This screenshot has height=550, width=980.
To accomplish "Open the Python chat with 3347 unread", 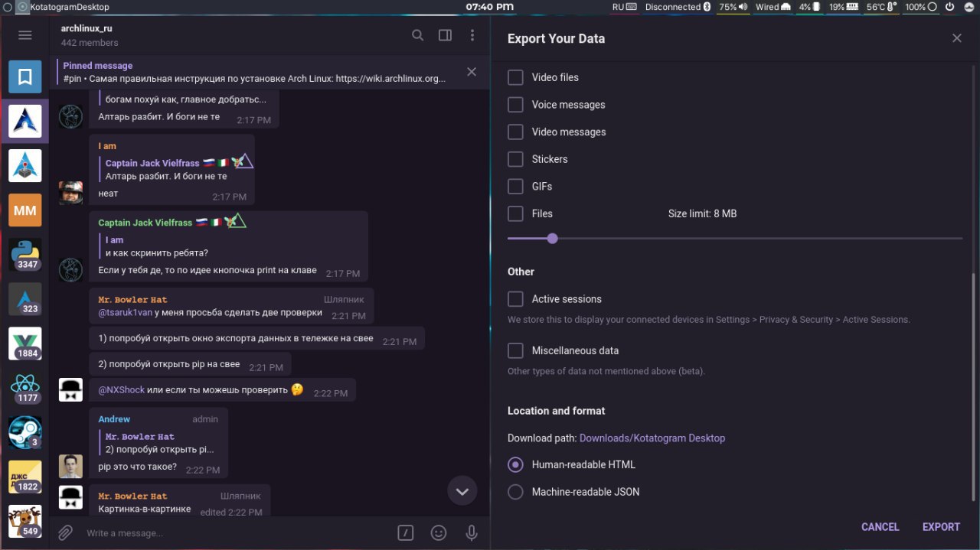I will click(24, 255).
